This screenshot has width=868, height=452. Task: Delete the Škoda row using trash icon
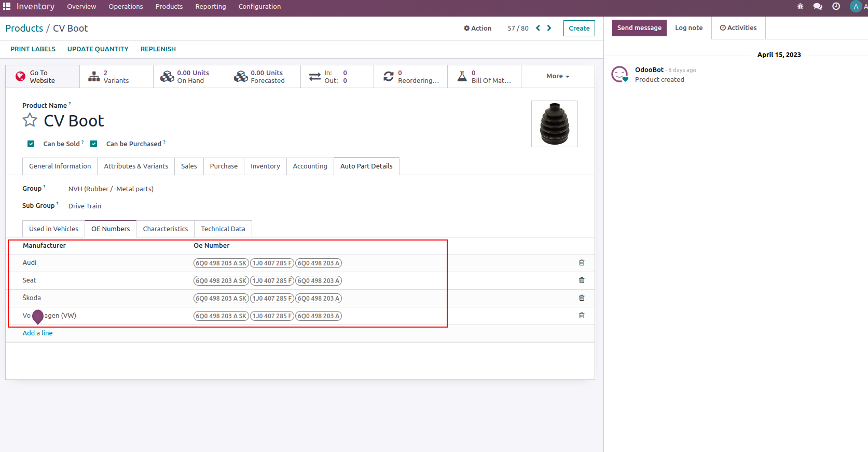[x=582, y=298]
